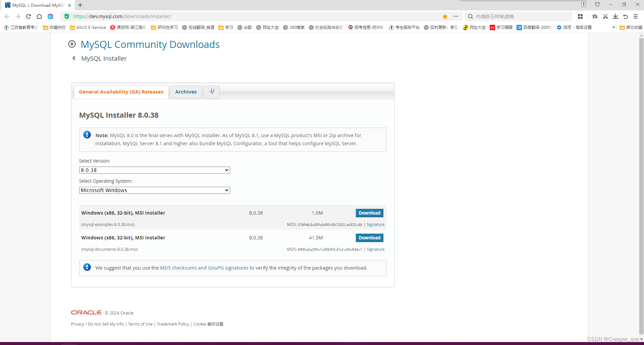Show more bookmarks via double chevron

pyautogui.click(x=613, y=27)
